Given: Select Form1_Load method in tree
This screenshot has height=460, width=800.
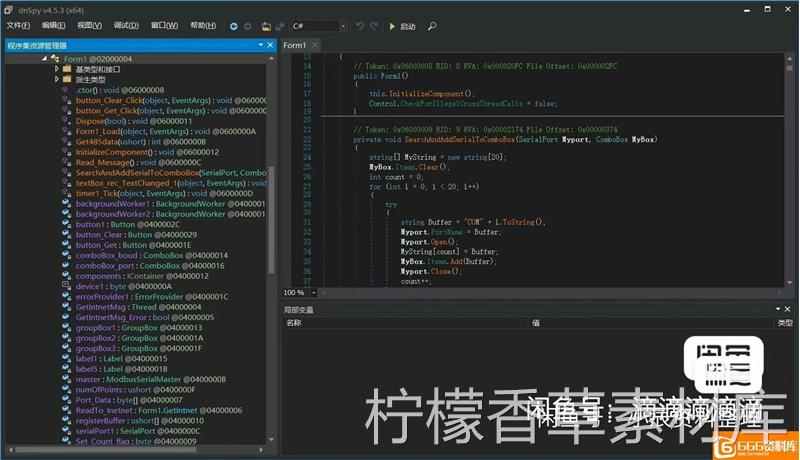Looking at the screenshot, I should click(x=166, y=131).
